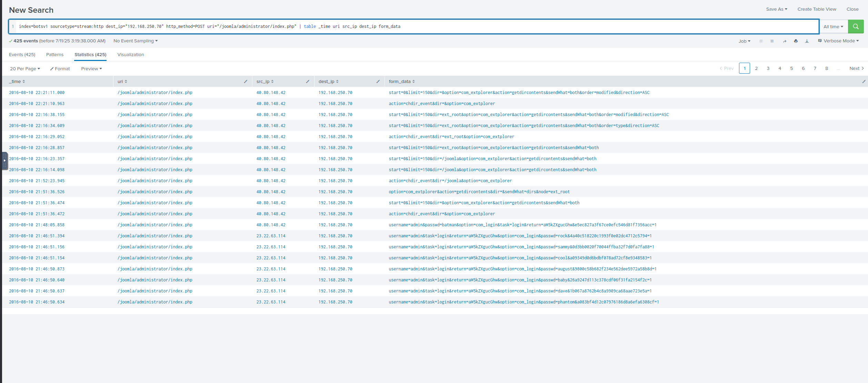
Task: Pause the search job
Action: pyautogui.click(x=761, y=41)
